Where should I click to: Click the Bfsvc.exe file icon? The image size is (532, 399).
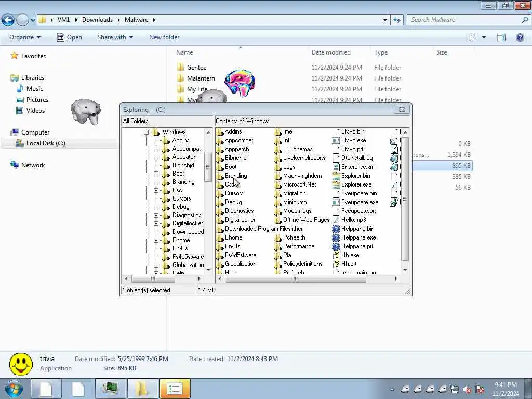336,140
